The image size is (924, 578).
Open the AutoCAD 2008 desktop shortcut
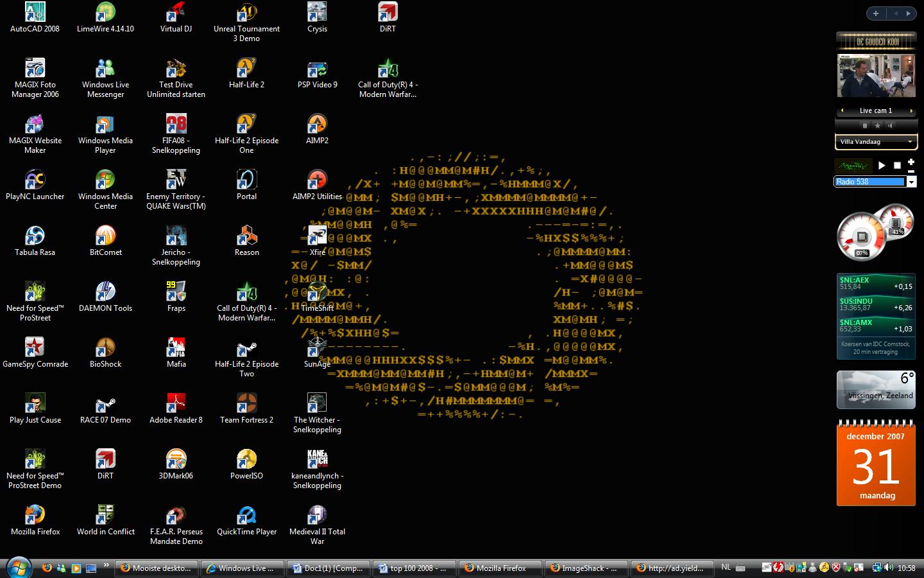click(35, 13)
